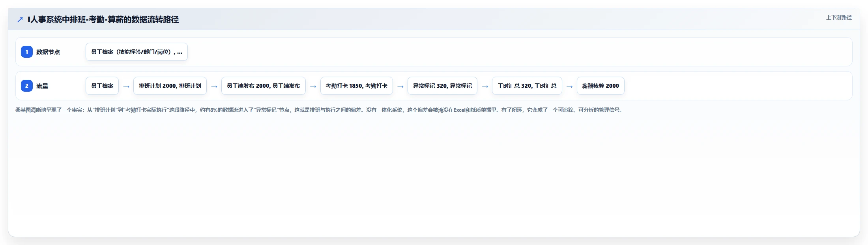The image size is (868, 245).
Task: Click arrow between 员工端发布 and 考勤打卡
Action: 313,87
